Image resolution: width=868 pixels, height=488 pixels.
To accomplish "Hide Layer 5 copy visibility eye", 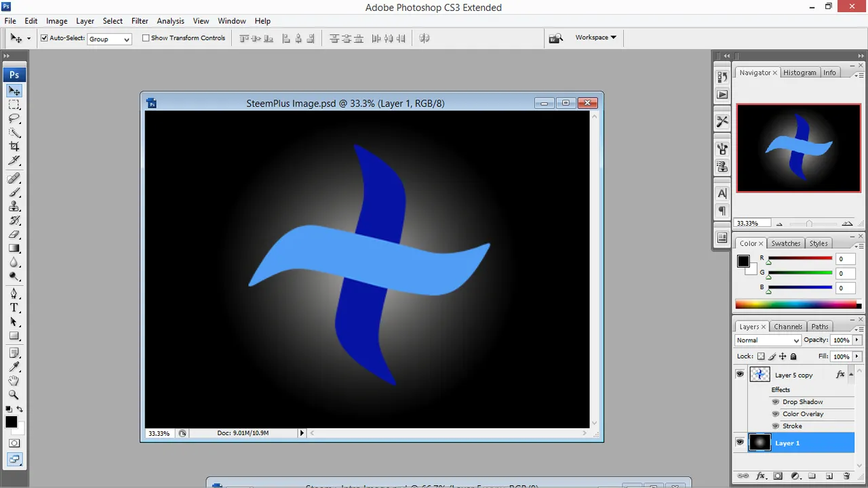I will pyautogui.click(x=740, y=374).
